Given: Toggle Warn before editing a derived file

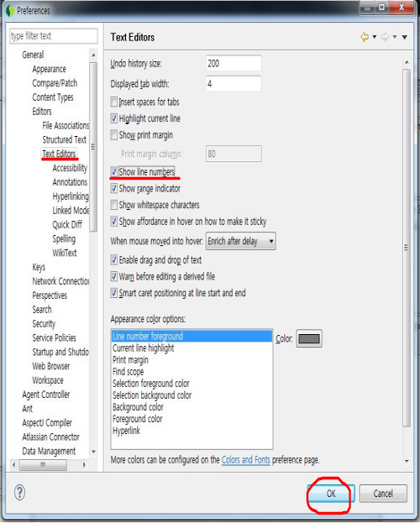Looking at the screenshot, I should click(114, 276).
